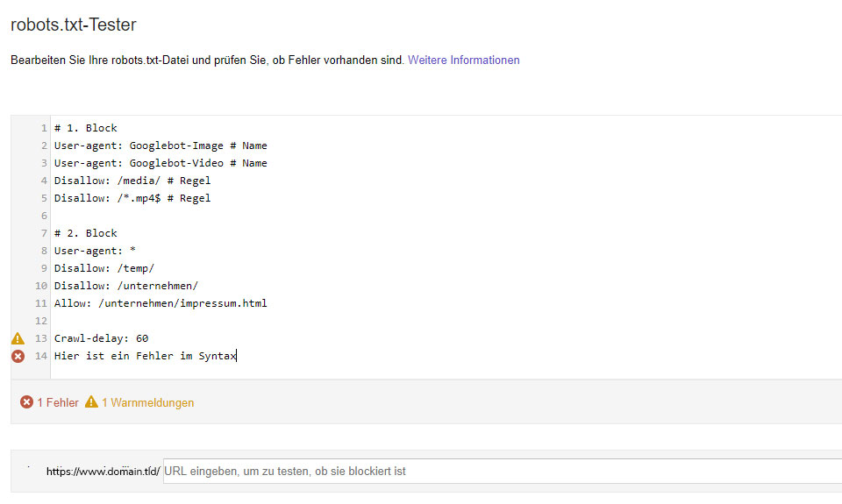Click line number 6 in the gutter
Screen dimensions: 842x504
(x=44, y=216)
